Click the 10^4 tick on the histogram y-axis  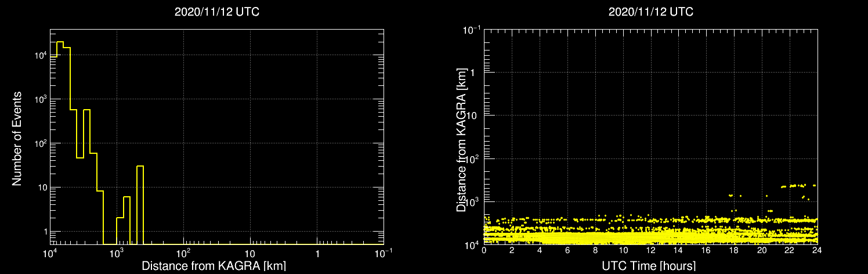[x=39, y=55]
